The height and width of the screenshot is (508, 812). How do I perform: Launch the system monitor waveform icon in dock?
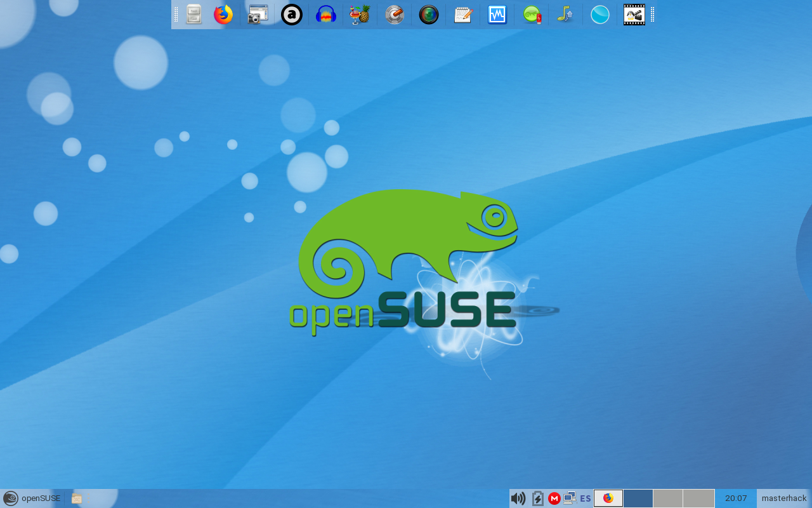coord(497,14)
